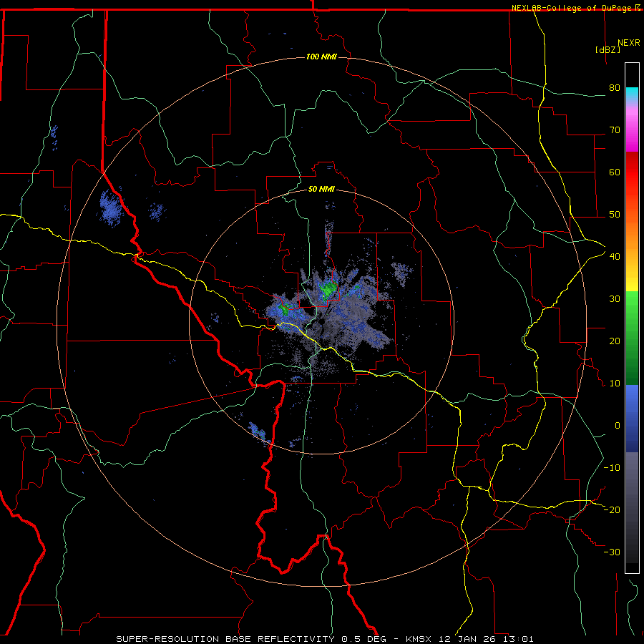Click the NEXLAB-College of DuPage credit text
The height and width of the screenshot is (644, 644).
[x=571, y=8]
